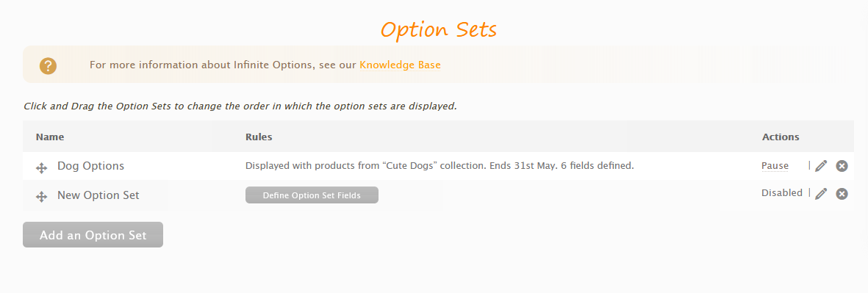Click the Add an Option Set button
The width and height of the screenshot is (868, 293).
[x=93, y=235]
